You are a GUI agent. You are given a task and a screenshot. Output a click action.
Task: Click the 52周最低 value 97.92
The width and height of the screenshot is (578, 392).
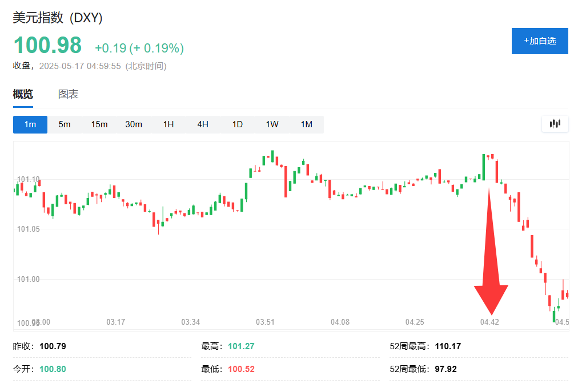(445, 369)
